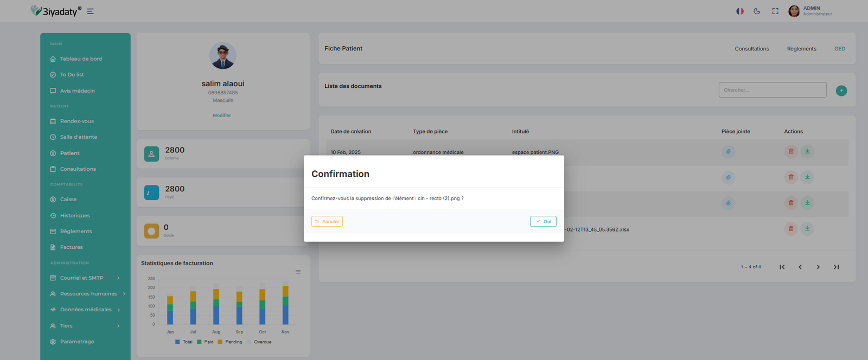Click the French flag language icon
Viewport: 868px width, 360px height.
739,11
